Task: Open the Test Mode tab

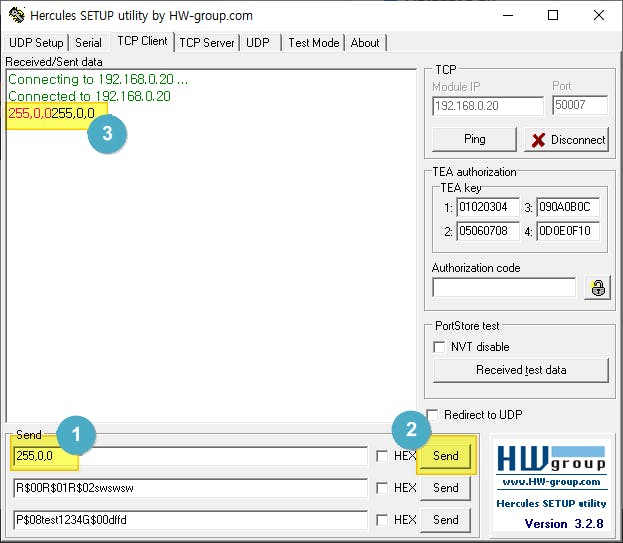Action: tap(313, 43)
